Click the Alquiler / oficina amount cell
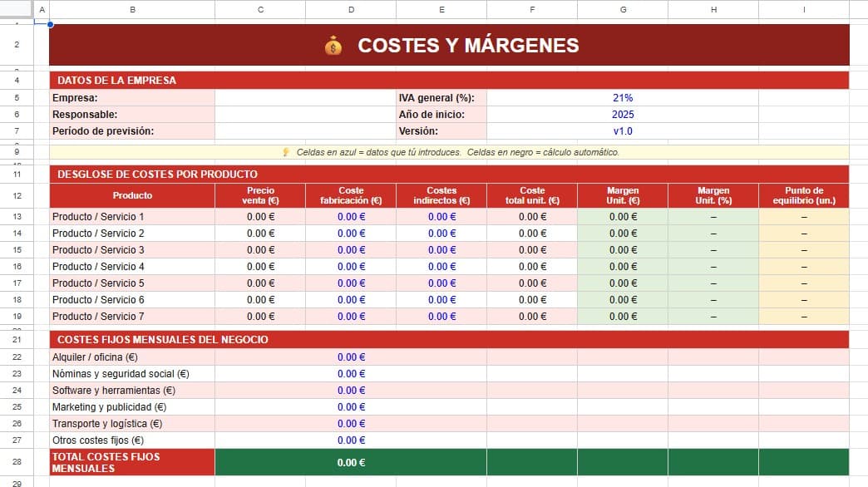This screenshot has width=868, height=487. click(351, 357)
